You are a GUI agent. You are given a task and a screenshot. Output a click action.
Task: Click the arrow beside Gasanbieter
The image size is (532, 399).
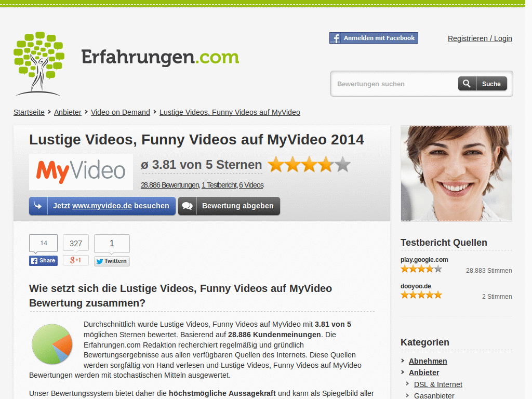click(408, 395)
